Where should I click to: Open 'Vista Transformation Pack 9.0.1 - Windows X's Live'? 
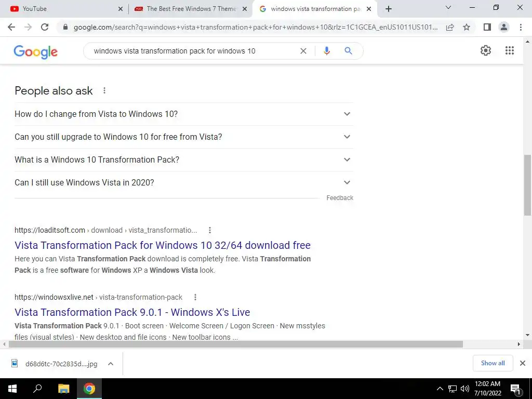pyautogui.click(x=132, y=312)
